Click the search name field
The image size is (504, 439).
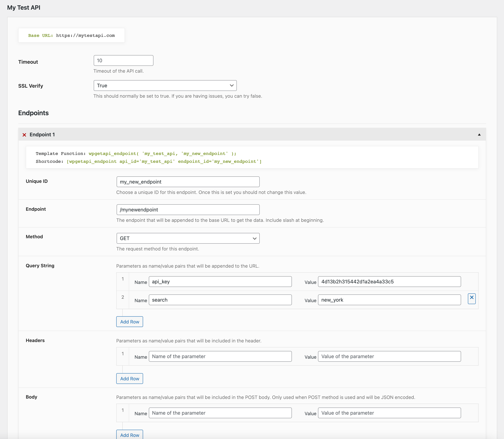tap(220, 300)
